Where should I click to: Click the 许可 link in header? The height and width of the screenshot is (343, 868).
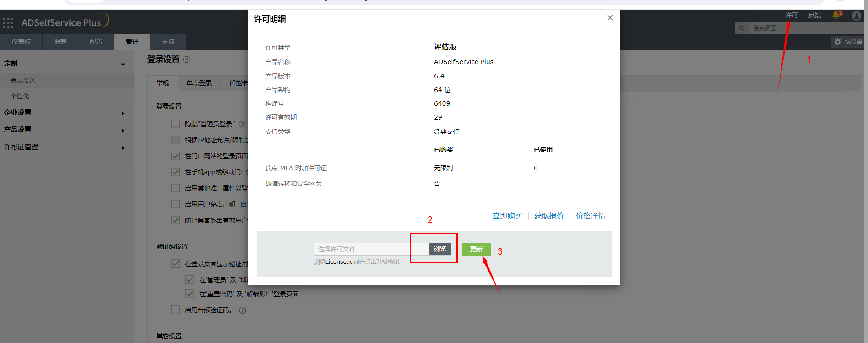point(792,15)
